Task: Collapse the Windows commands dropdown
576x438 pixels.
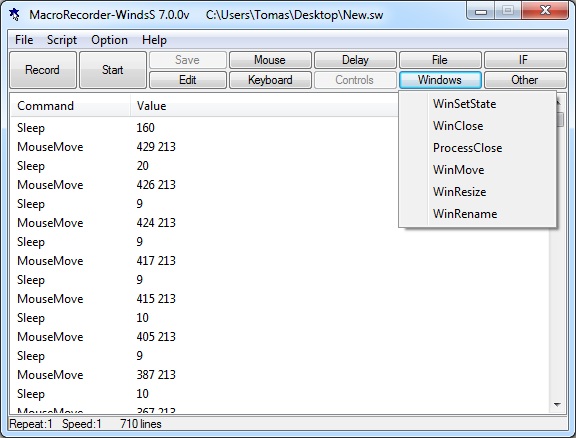Action: coord(440,80)
